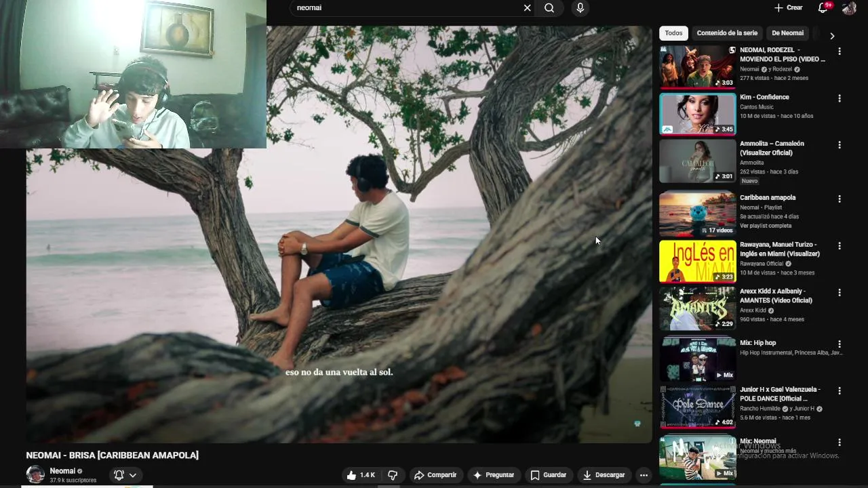Click the Preguntar button
The height and width of the screenshot is (488, 868).
click(494, 475)
